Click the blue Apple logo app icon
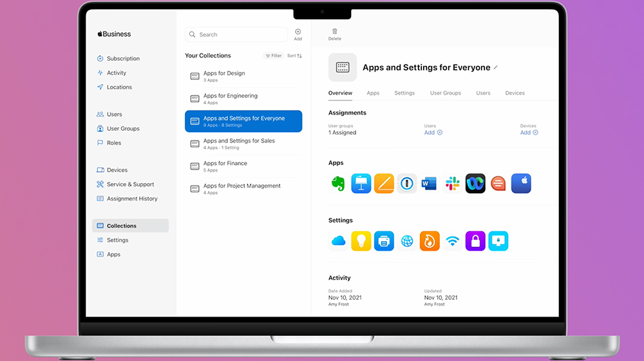Screen dimensions: 644x361 521,183
